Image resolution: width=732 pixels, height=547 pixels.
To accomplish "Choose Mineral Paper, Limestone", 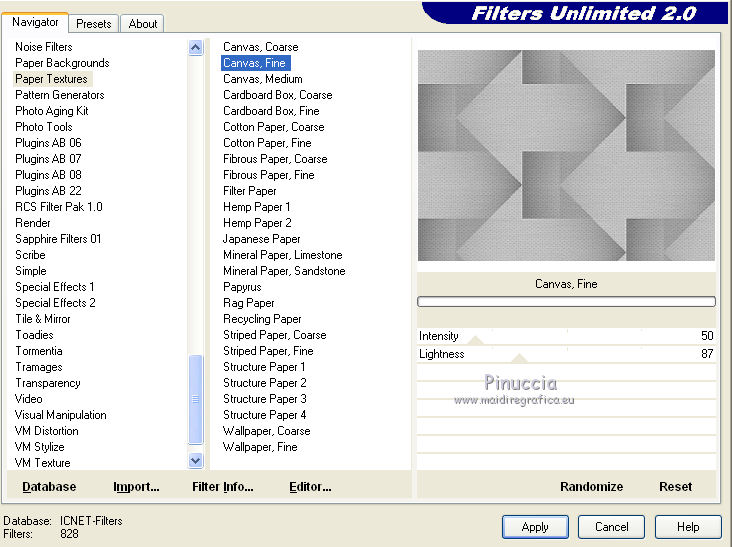I will click(x=282, y=254).
